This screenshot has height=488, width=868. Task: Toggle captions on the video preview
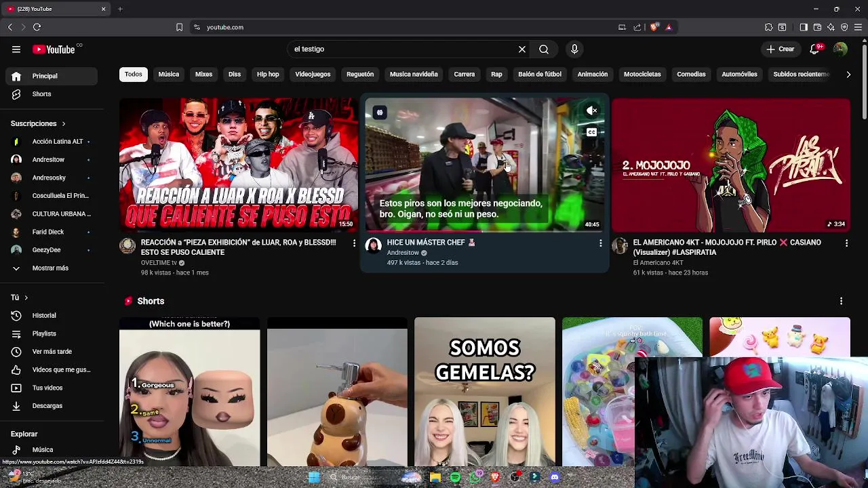point(592,132)
